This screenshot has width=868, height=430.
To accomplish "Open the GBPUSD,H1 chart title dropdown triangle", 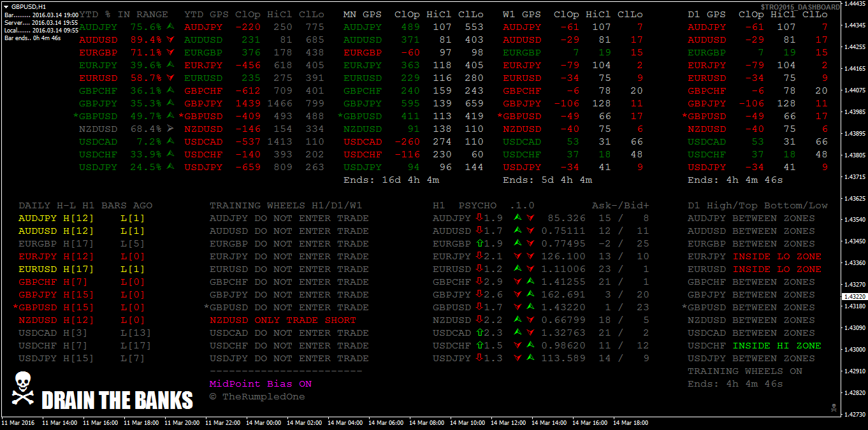I will (x=7, y=6).
